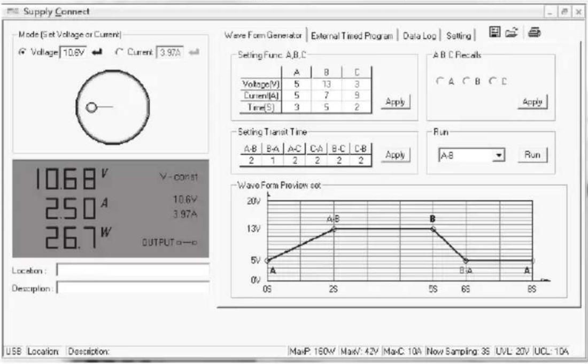The width and height of the screenshot is (588, 364).
Task: Apply the Setting Func A,B,C values
Action: (395, 102)
